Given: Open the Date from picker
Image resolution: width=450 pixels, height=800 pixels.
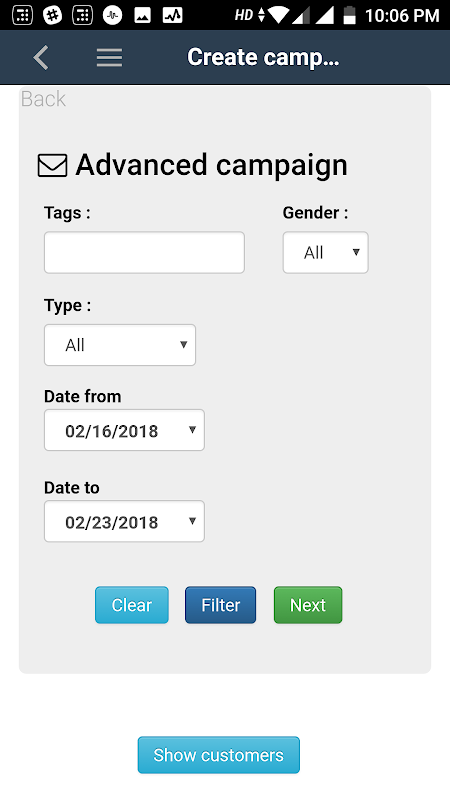Looking at the screenshot, I should (x=124, y=430).
